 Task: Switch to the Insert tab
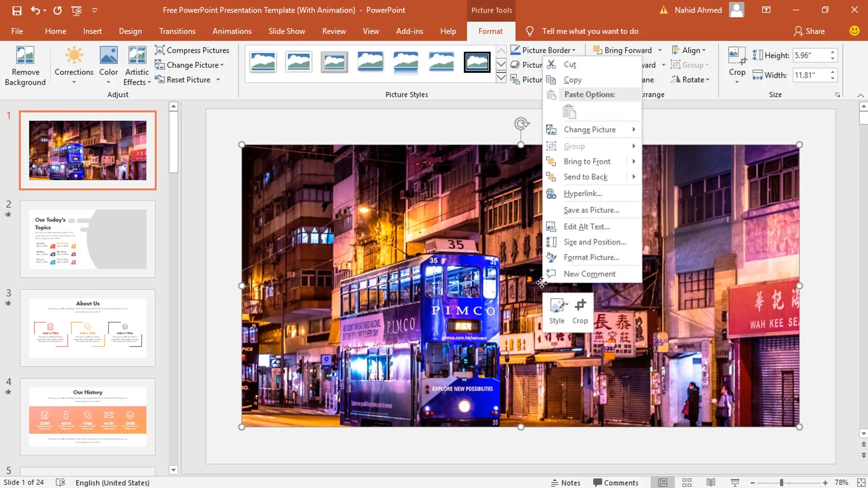(92, 31)
